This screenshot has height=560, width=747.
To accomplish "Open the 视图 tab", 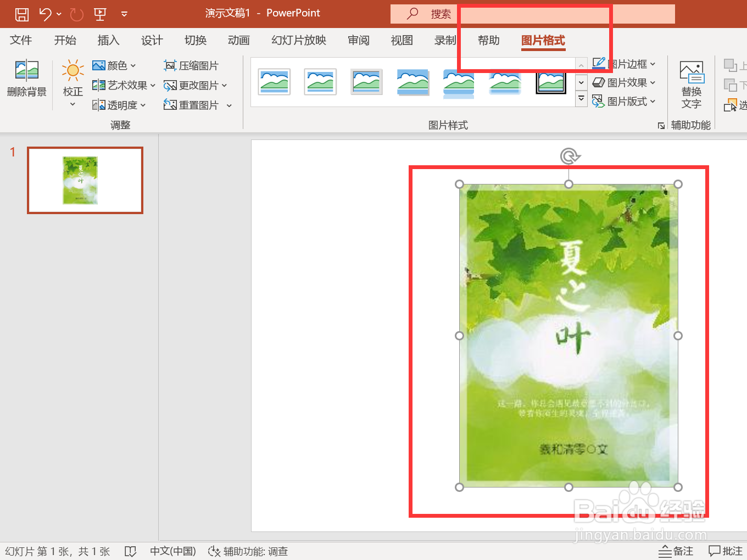I will tap(402, 40).
